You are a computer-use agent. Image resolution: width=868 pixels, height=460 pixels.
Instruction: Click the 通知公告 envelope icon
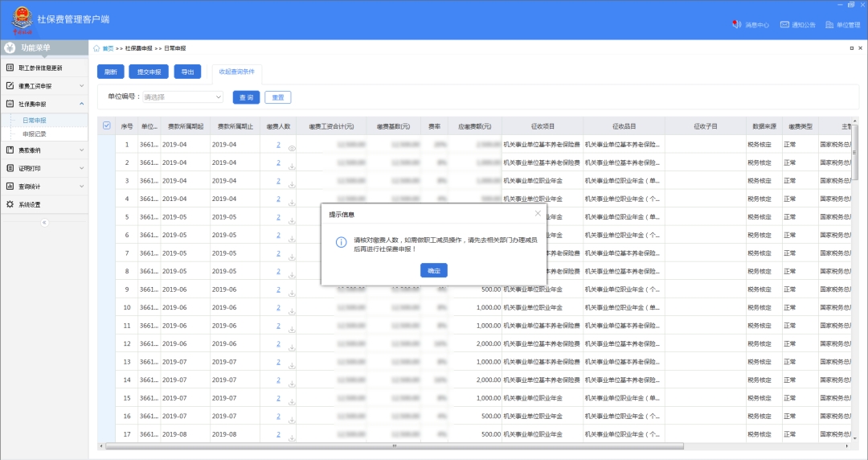pos(784,25)
